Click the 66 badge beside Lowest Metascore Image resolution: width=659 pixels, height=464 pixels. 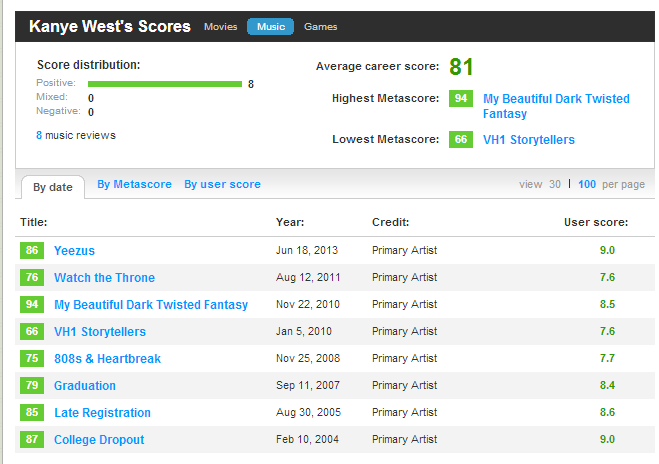tap(461, 139)
